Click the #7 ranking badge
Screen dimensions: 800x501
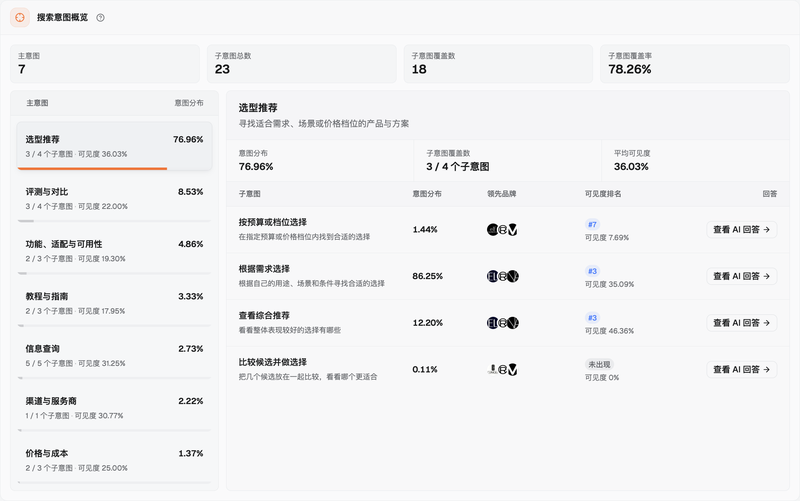pos(592,224)
